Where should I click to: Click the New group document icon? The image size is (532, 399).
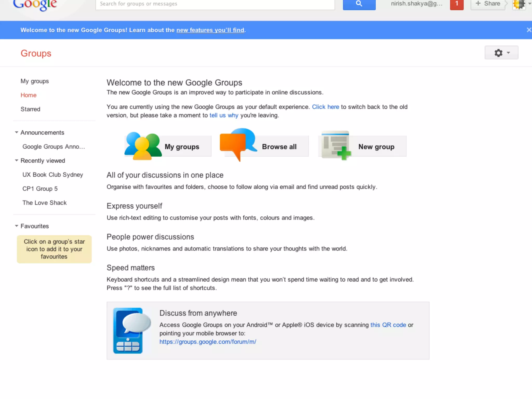coord(336,145)
